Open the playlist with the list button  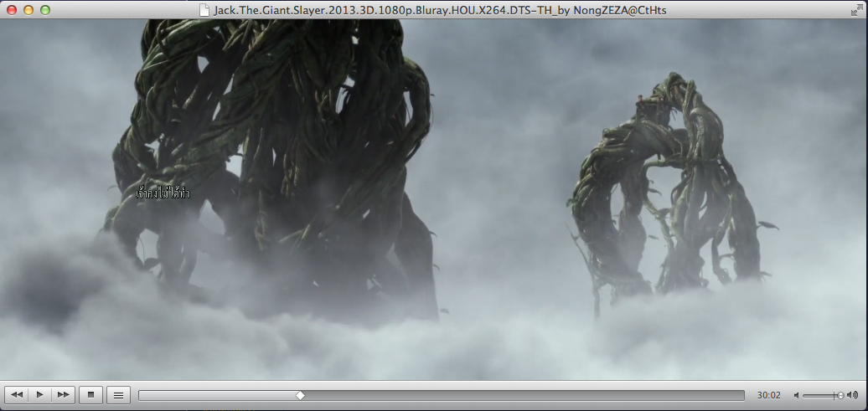click(118, 395)
